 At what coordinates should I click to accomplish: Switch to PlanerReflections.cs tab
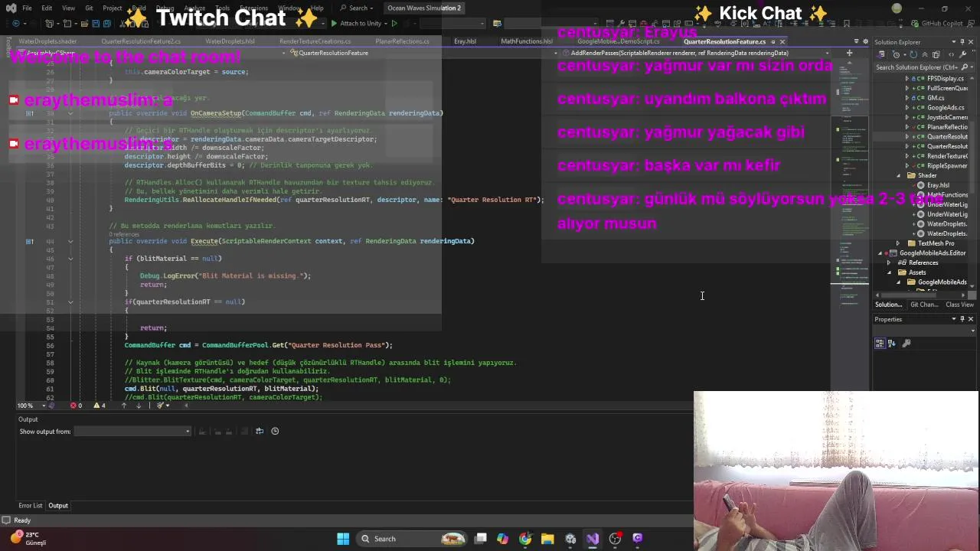[402, 41]
